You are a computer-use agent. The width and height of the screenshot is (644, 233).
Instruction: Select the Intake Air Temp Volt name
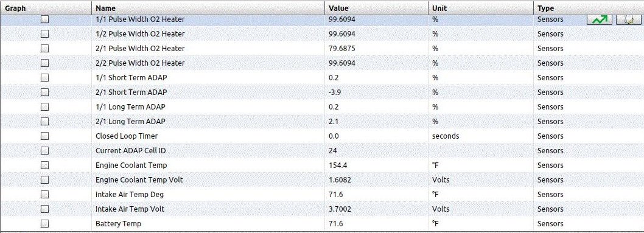click(x=130, y=209)
